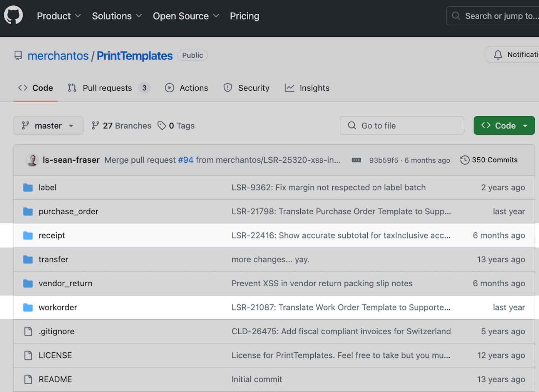Click the Go to file input

[402, 125]
